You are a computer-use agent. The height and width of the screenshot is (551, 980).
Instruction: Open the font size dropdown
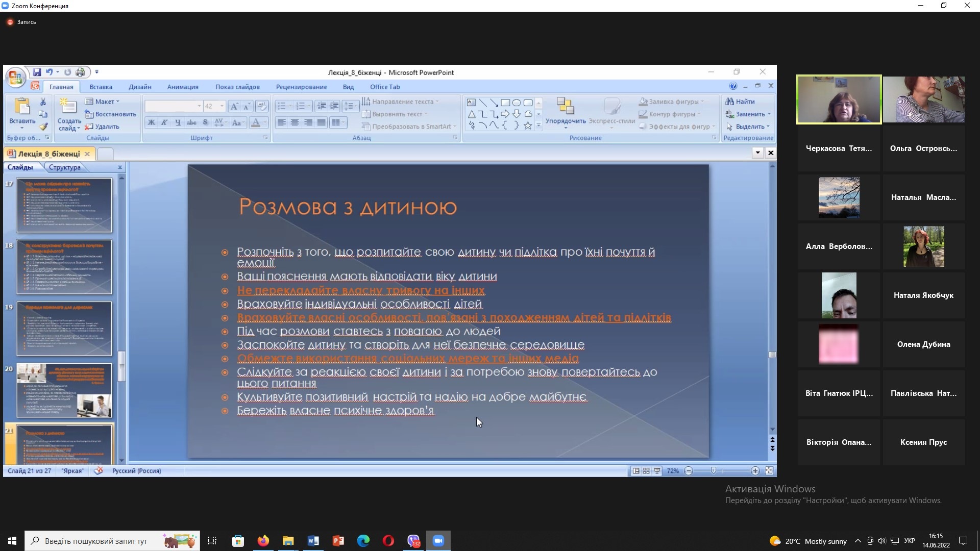pos(222,106)
